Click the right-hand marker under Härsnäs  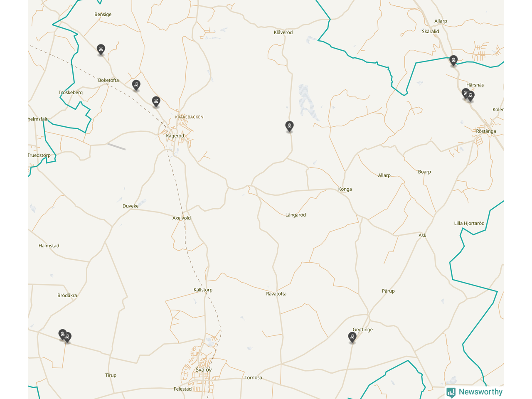[471, 96]
